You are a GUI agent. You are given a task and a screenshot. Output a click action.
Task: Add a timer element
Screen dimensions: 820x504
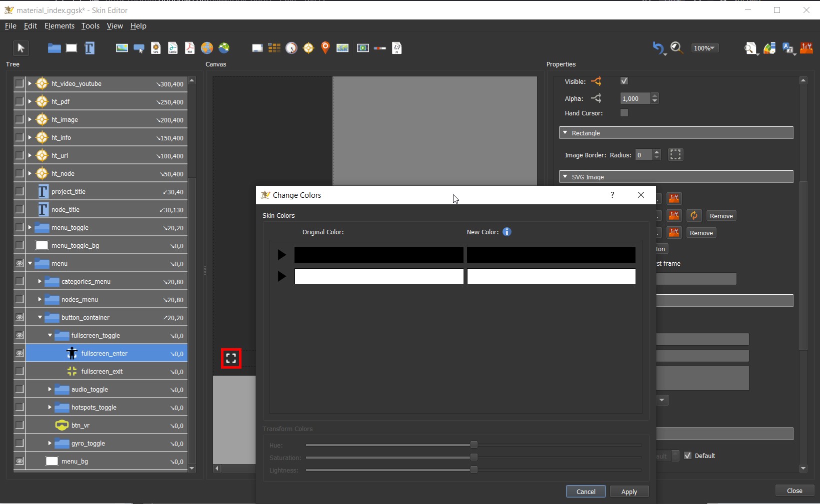point(291,48)
